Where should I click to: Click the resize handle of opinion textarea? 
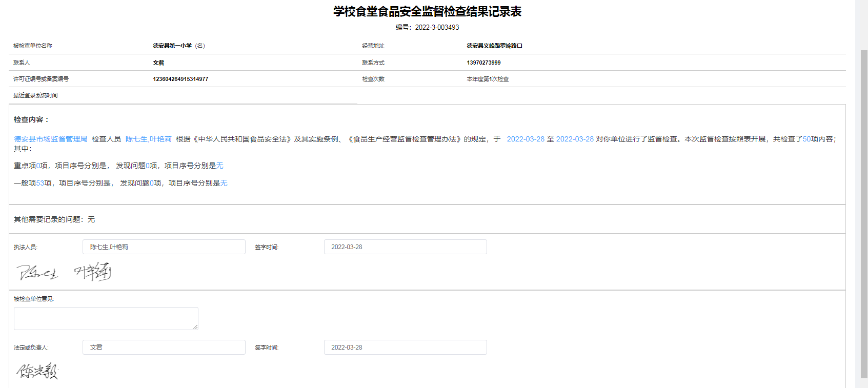coord(195,327)
